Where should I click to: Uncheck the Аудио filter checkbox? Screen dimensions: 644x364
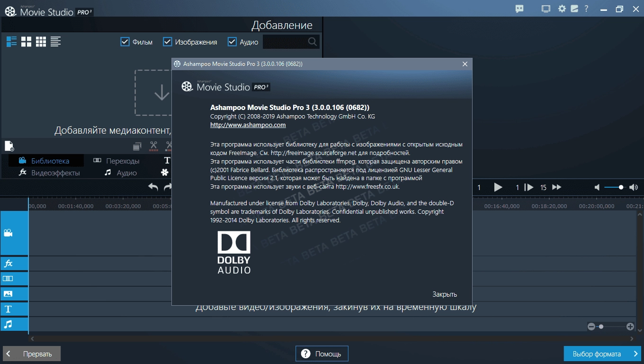(x=232, y=42)
